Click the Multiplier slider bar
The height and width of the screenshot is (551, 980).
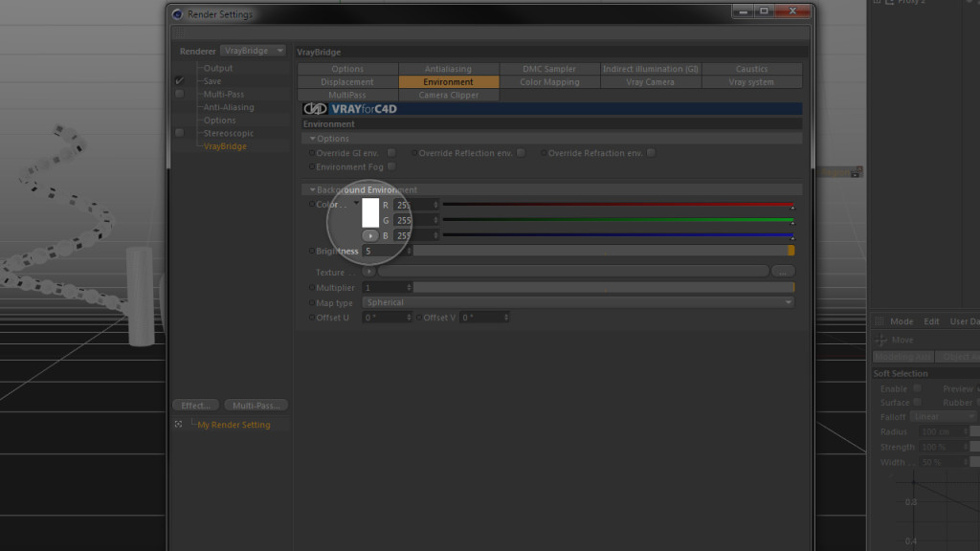click(x=604, y=287)
